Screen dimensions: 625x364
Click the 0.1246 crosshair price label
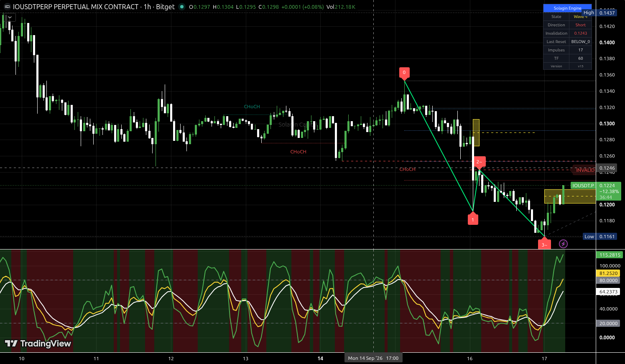[607, 168]
